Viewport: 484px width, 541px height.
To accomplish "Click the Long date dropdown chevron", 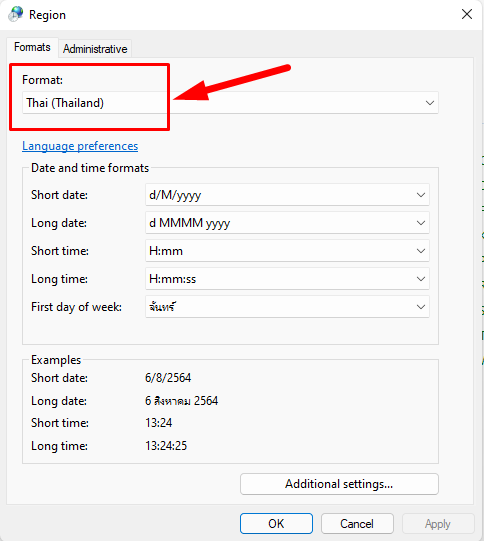I will 421,223.
